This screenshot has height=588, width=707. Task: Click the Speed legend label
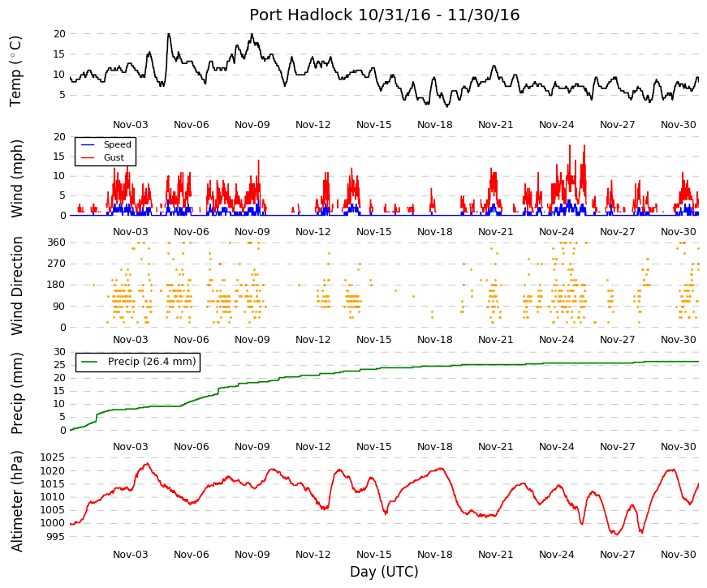point(117,144)
